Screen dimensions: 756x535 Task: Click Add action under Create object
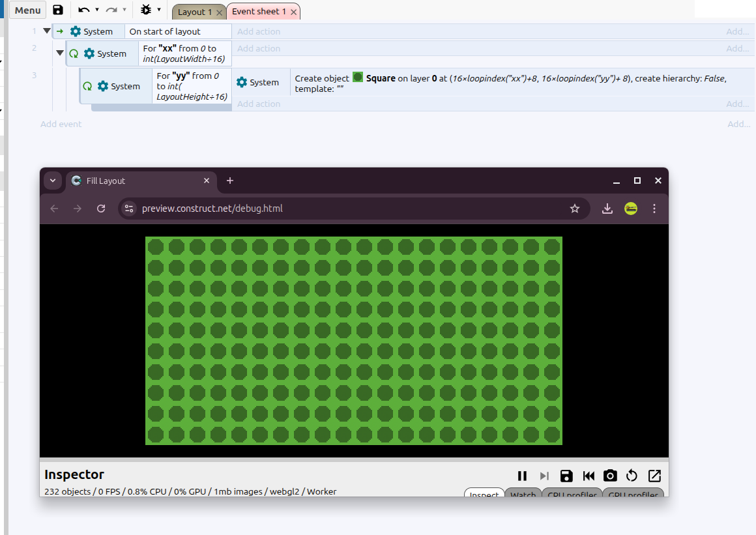tap(259, 104)
